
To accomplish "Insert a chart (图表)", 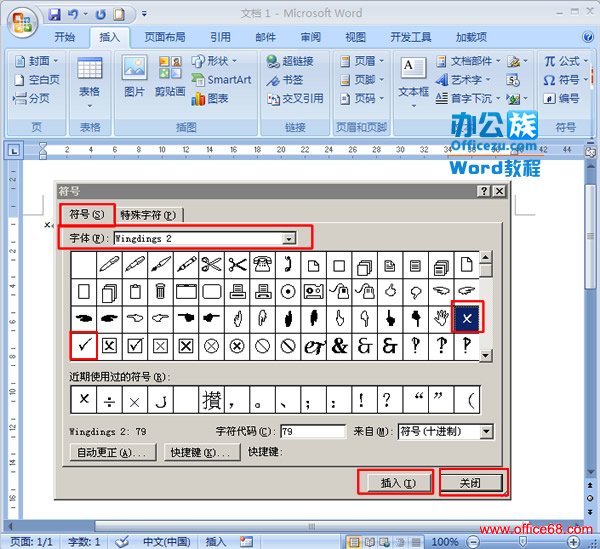I will click(210, 99).
